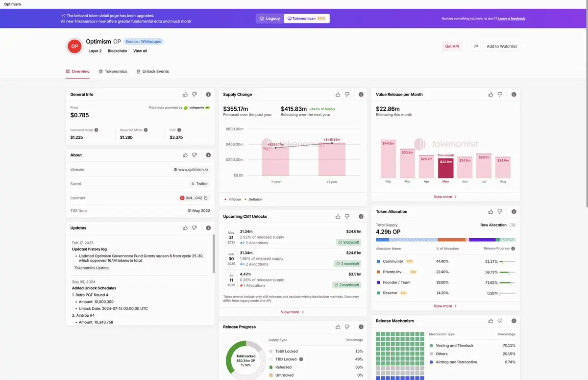Thumbs up the Supply Change card

(x=338, y=95)
